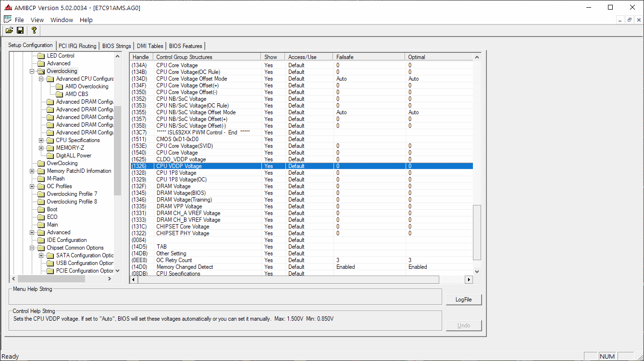This screenshot has height=361, width=644.
Task: Expand the lower Advanced tree node
Action: (32, 232)
